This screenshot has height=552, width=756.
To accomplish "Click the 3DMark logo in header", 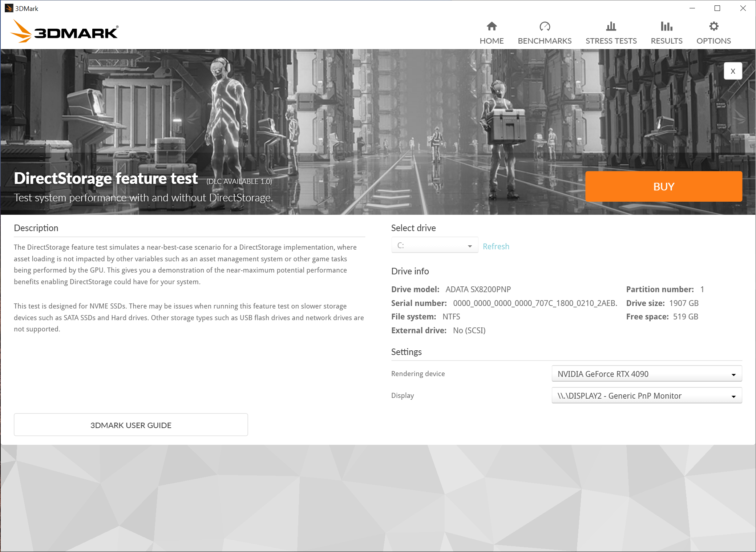I will tap(64, 32).
